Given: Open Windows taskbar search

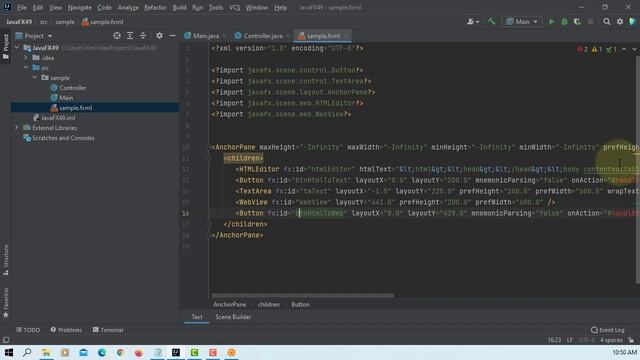Looking at the screenshot, I should click(x=27, y=352).
